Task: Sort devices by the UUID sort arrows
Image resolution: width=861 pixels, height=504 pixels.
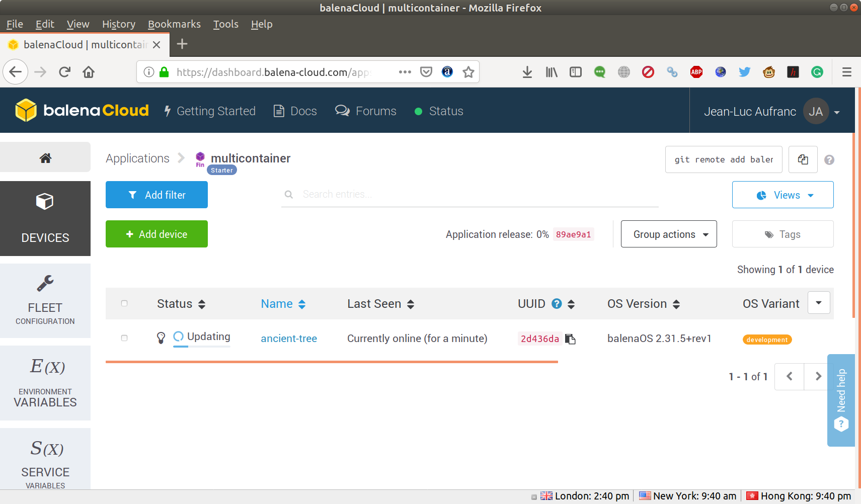Action: tap(571, 304)
